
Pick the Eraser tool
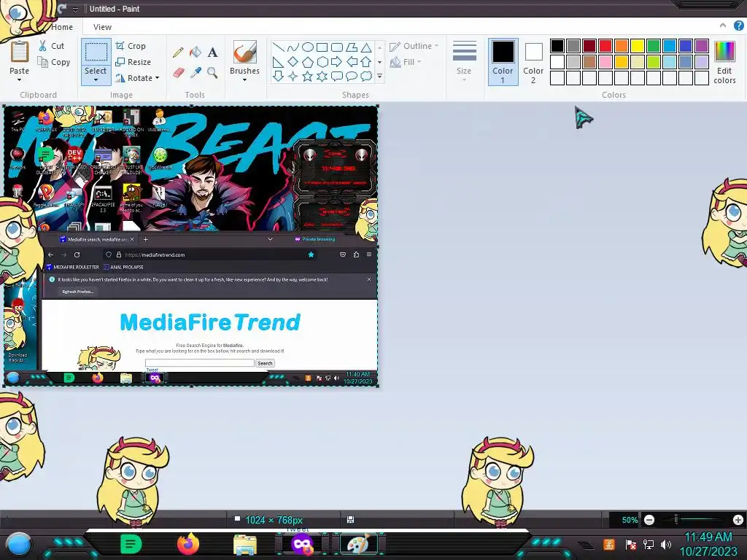pos(178,72)
